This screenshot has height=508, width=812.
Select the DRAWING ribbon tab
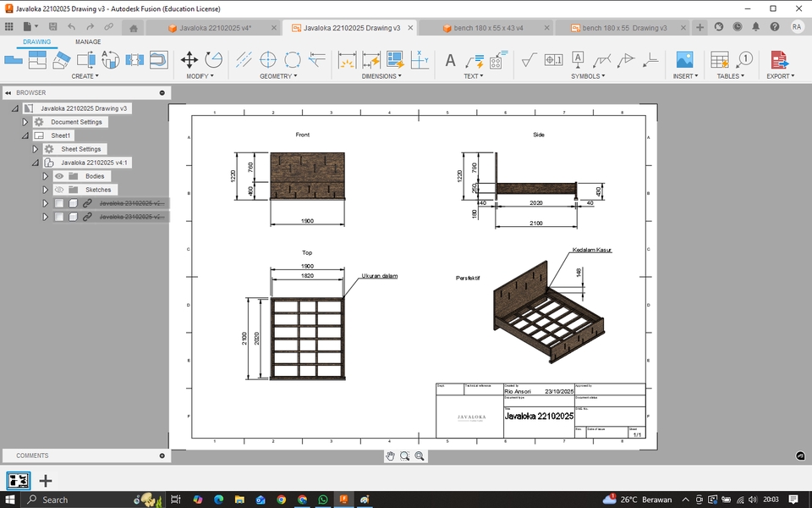(36, 42)
